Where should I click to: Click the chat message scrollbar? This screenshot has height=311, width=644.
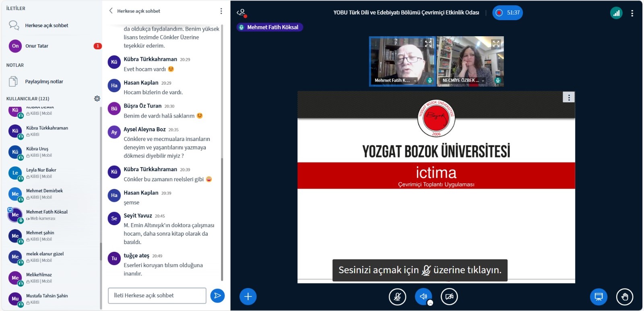pyautogui.click(x=222, y=220)
